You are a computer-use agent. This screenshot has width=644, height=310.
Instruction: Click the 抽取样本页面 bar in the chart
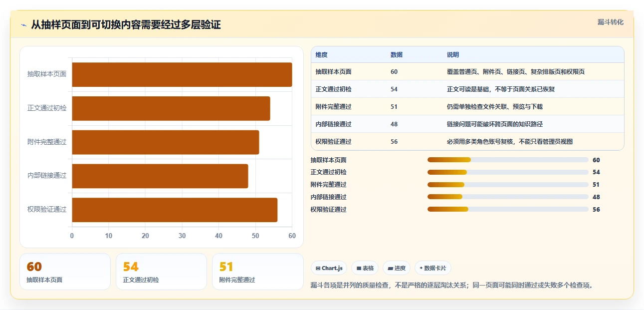[182, 75]
